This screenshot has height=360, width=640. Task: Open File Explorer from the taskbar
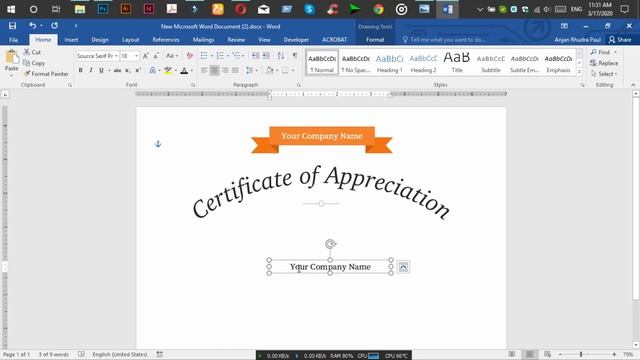80,9
